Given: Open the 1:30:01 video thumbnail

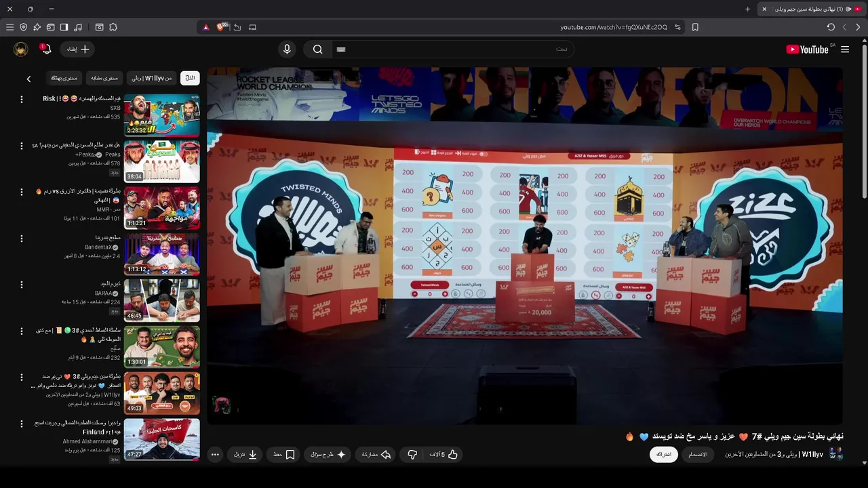Looking at the screenshot, I should (161, 346).
